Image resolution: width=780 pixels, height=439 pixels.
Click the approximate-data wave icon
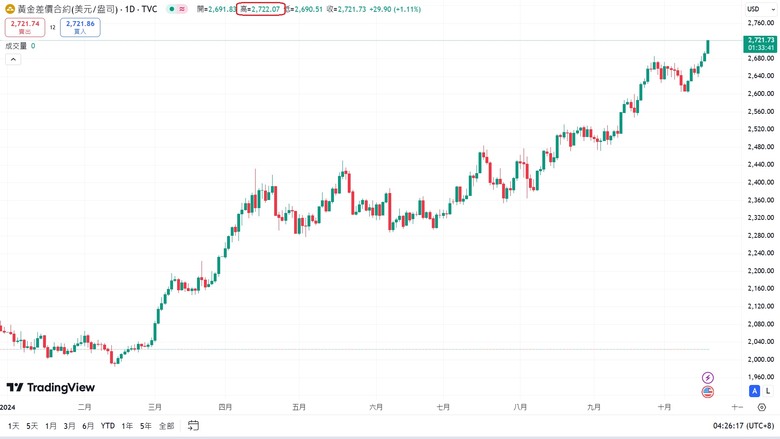point(182,9)
